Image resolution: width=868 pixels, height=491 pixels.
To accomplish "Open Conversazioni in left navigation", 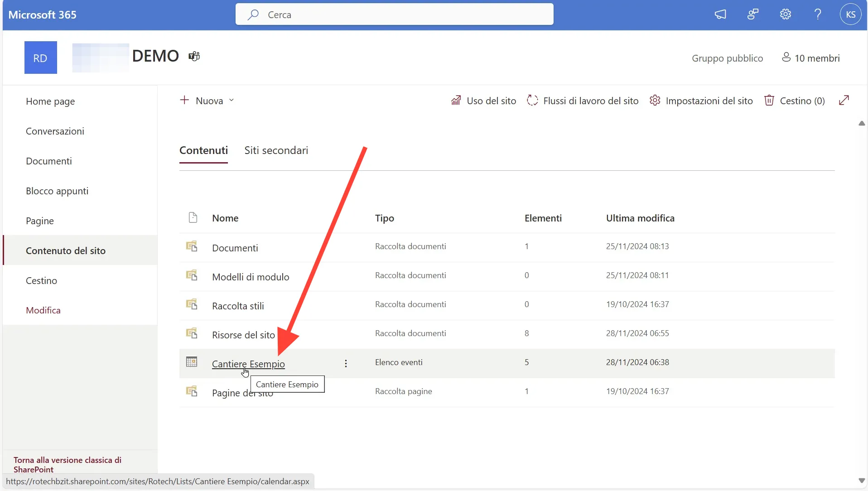I will tap(55, 131).
